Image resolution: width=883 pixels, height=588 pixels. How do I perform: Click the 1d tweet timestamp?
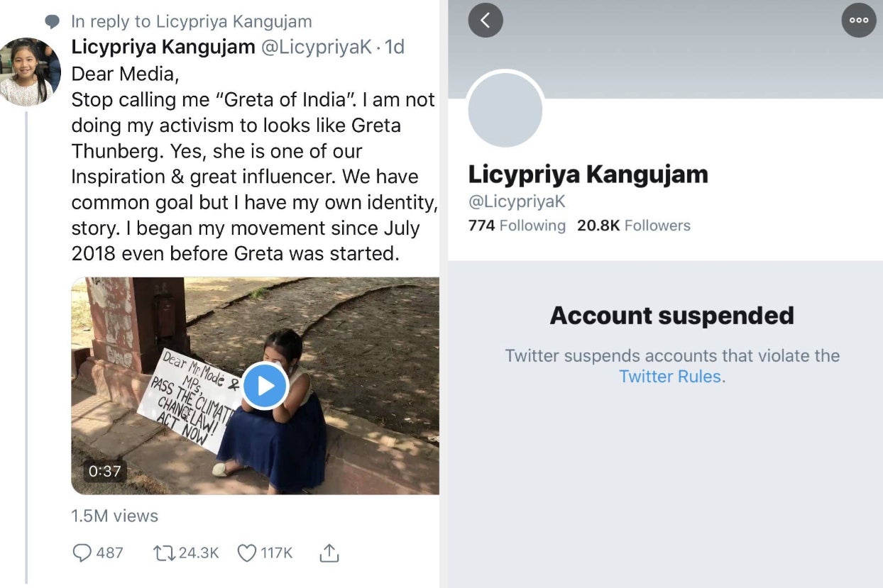[x=395, y=47]
